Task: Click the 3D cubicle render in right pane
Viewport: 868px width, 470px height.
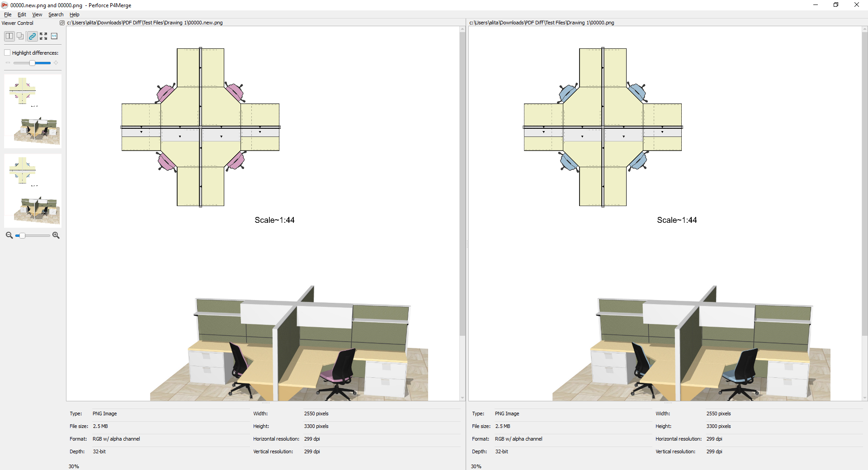Action: 691,343
